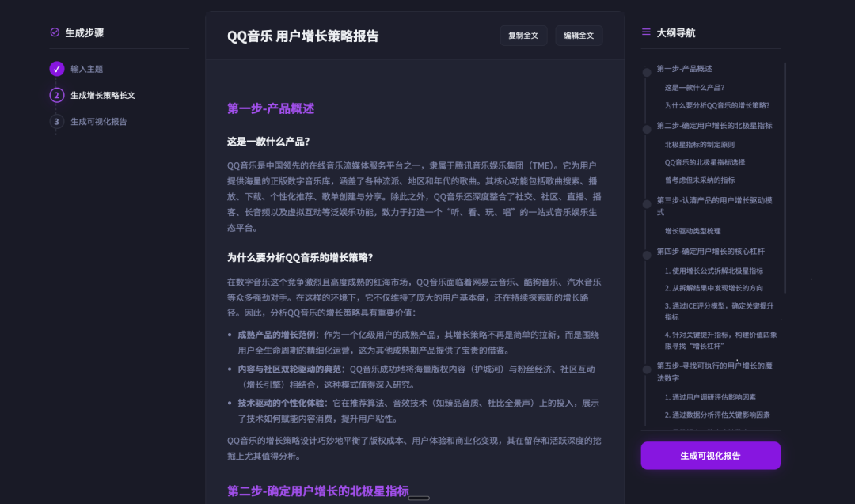Click the purple 生成可视化报告 button
The image size is (855, 504).
pyautogui.click(x=710, y=456)
